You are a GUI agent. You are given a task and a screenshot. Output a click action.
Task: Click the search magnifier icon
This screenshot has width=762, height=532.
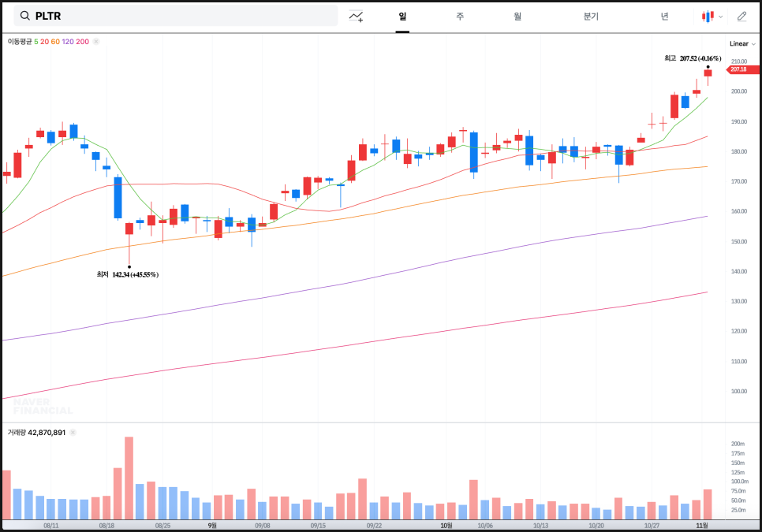25,16
